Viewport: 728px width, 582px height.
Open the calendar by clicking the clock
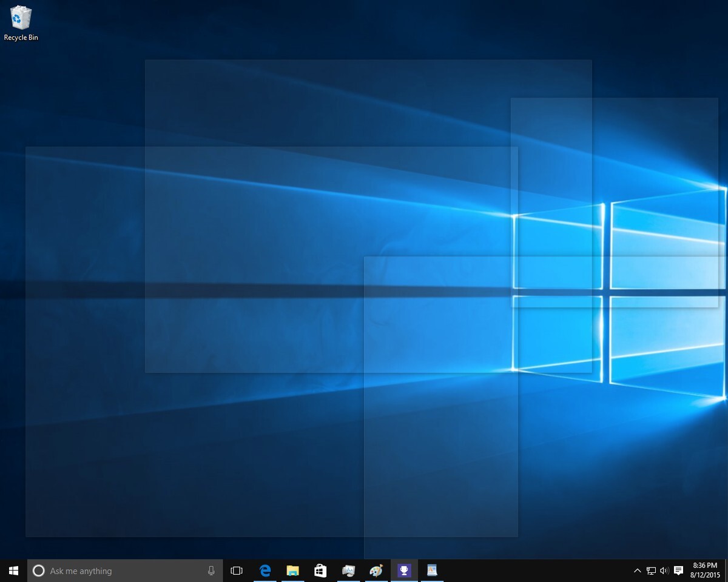[x=705, y=570]
